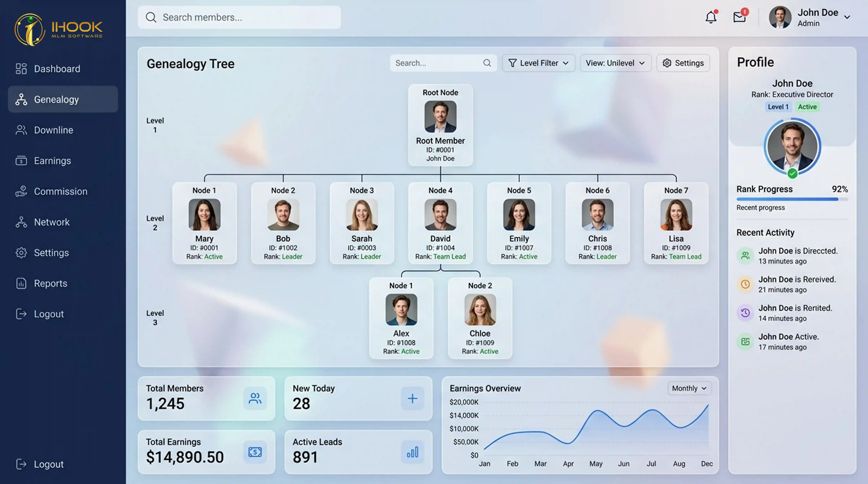Click the Rank Progress bar
Screen dimensions: 868x484
792,199
